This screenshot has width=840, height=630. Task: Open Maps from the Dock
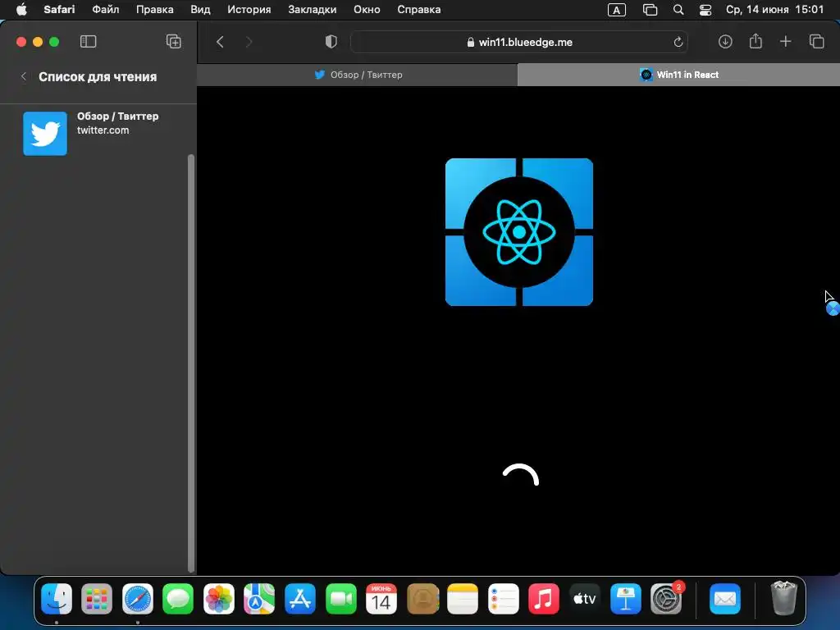[259, 599]
